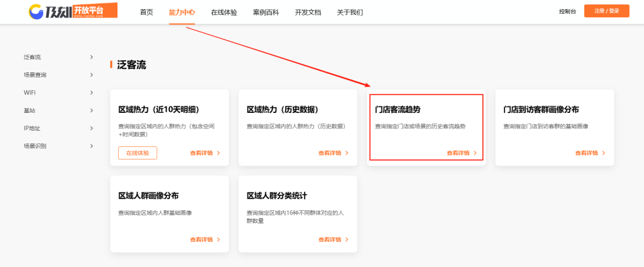Open the 控制台 link
Screen dimensions: 644x267
point(567,11)
